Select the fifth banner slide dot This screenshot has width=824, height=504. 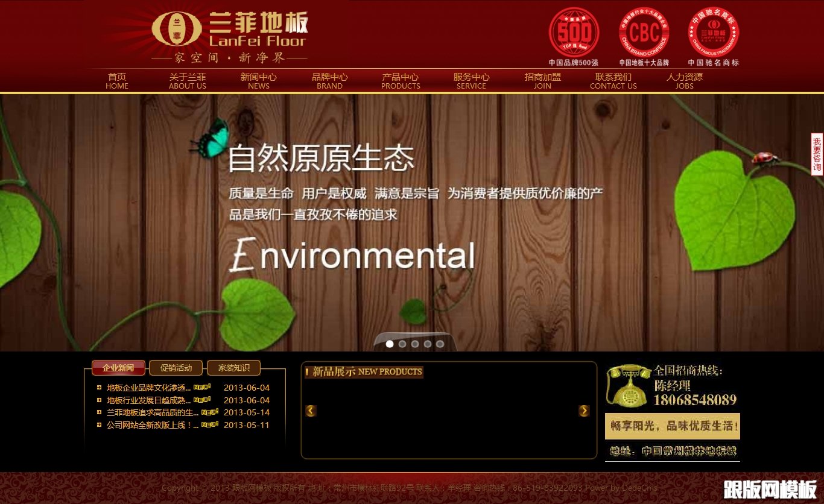click(440, 344)
